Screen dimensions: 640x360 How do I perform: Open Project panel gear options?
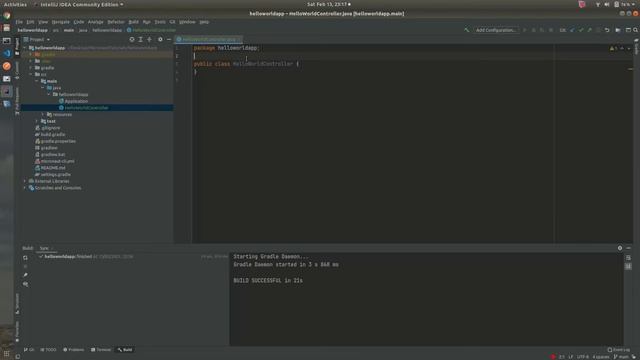(160, 40)
